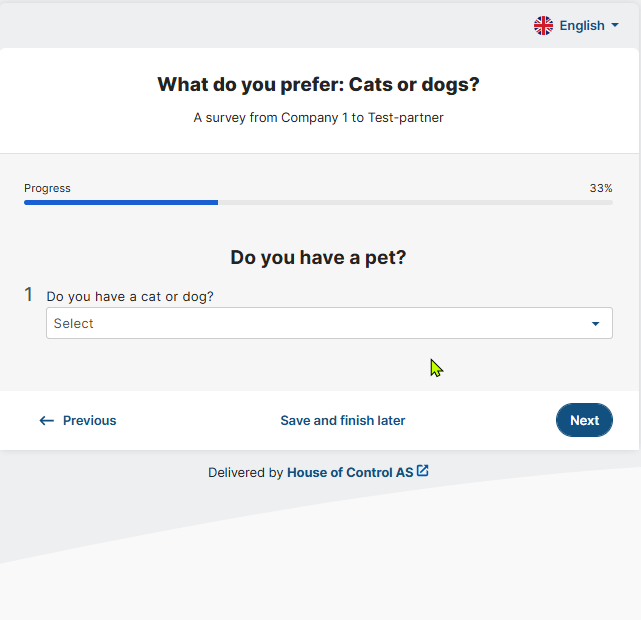This screenshot has height=620, width=641.
Task: Click the question number 1
Action: pyautogui.click(x=29, y=295)
